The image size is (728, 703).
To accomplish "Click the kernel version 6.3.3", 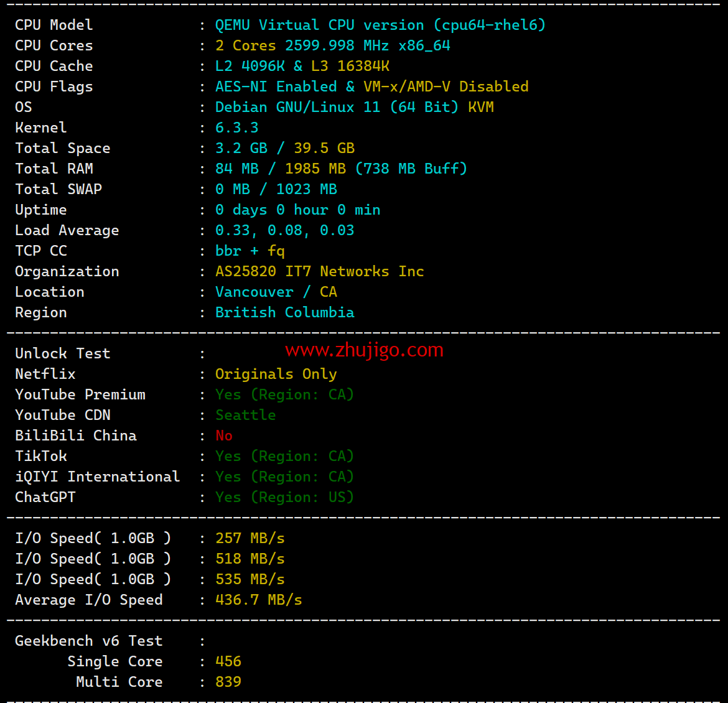I will [x=236, y=128].
